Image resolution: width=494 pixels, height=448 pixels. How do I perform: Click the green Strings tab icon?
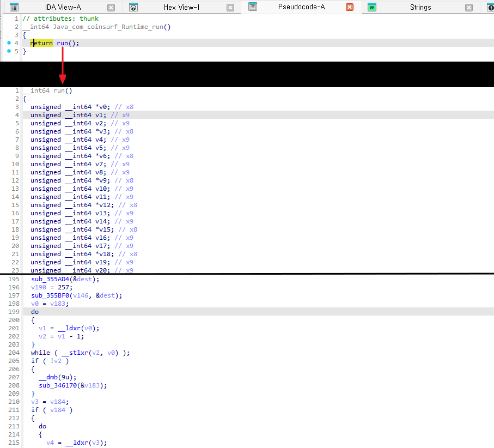pyautogui.click(x=372, y=7)
